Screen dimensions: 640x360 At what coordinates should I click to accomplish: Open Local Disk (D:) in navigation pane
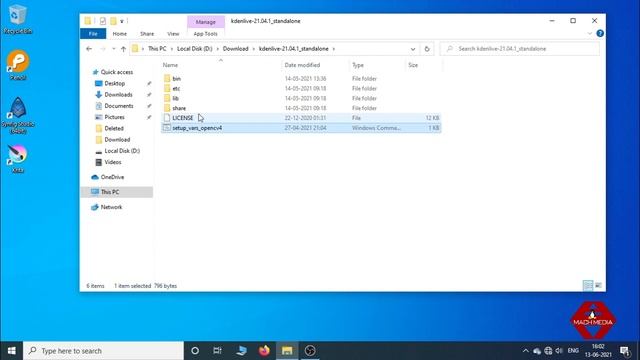click(x=122, y=151)
